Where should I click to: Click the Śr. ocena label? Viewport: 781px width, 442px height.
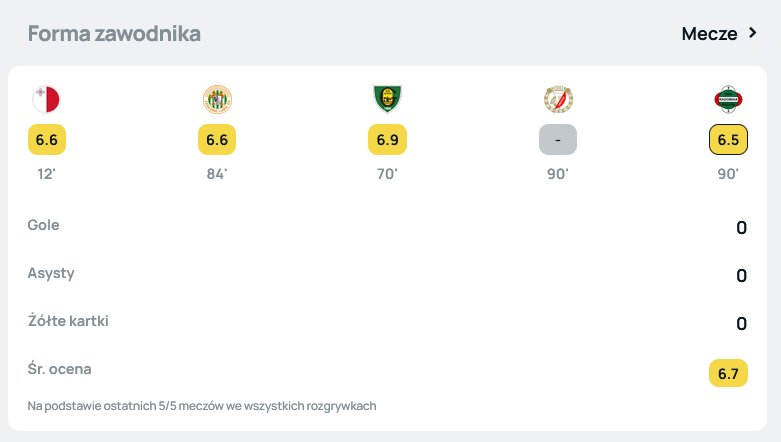pos(60,369)
